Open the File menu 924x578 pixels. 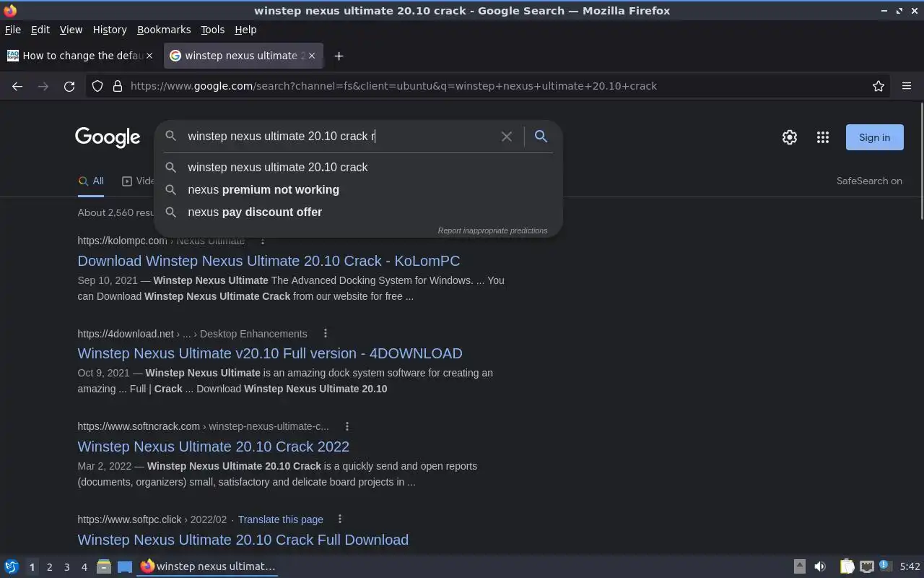click(13, 30)
